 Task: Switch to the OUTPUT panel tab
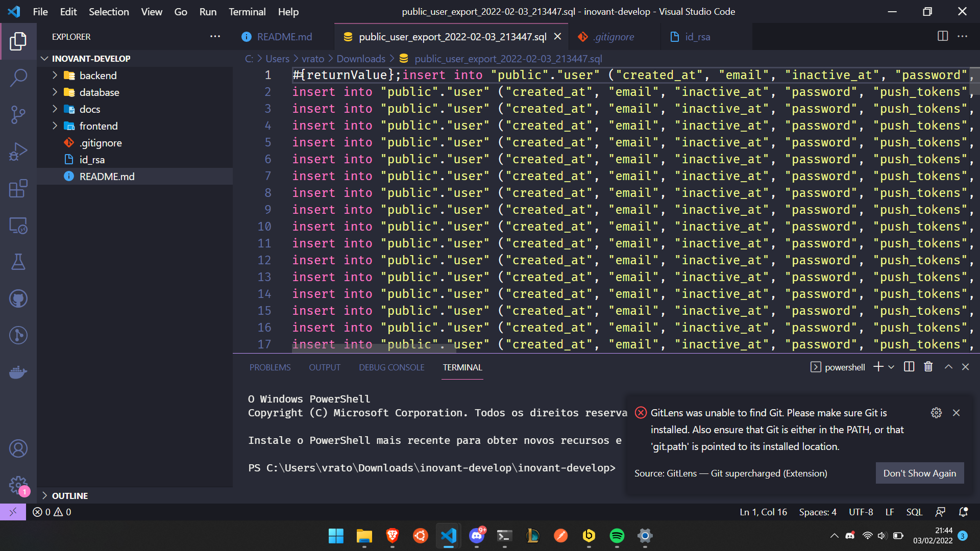(x=324, y=367)
